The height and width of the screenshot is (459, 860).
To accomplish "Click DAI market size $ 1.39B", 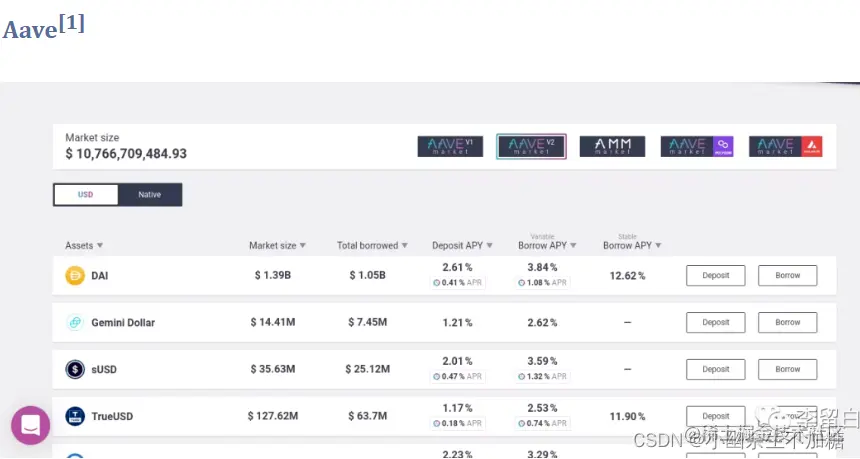I will (273, 275).
